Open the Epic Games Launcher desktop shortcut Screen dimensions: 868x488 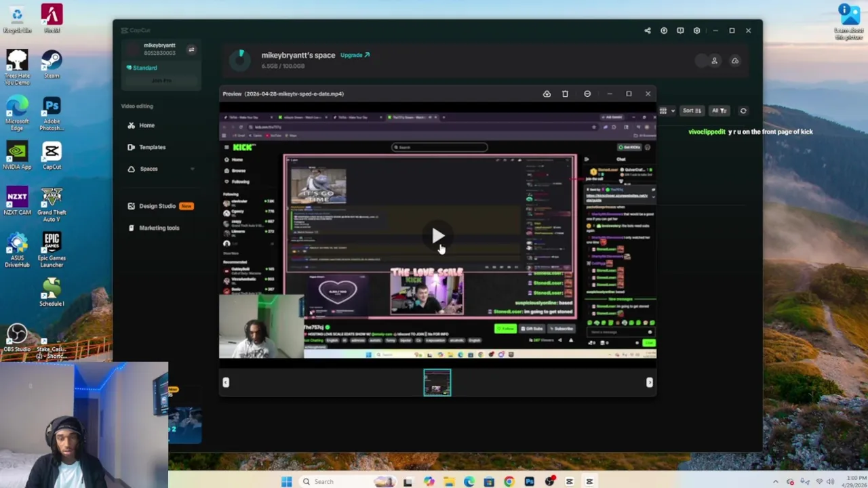tap(52, 250)
